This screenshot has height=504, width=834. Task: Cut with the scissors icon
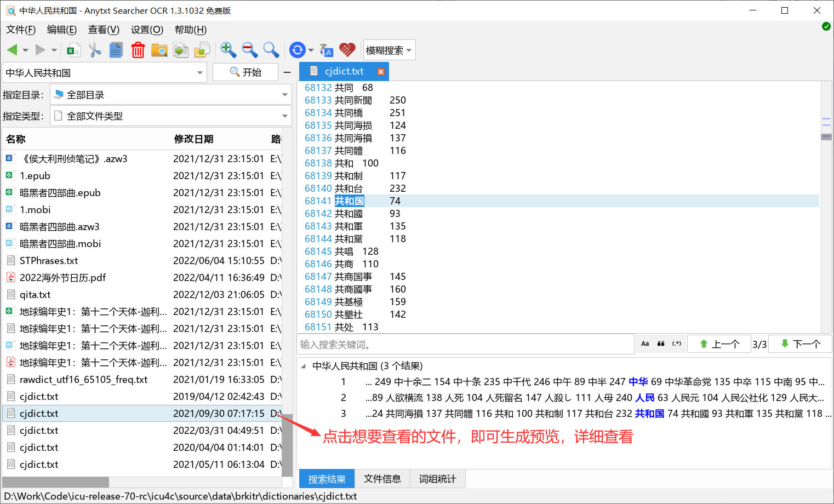pyautogui.click(x=95, y=50)
